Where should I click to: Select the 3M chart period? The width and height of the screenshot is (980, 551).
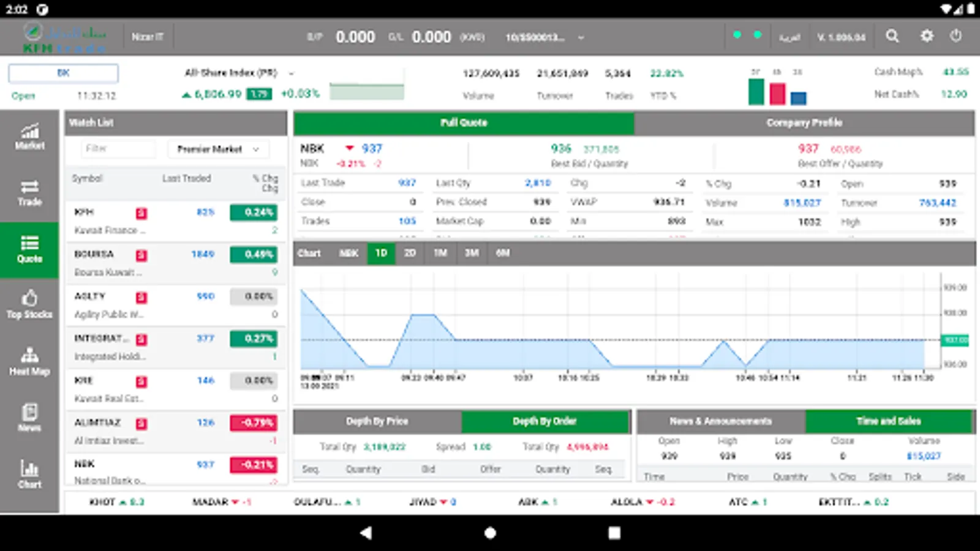[472, 253]
